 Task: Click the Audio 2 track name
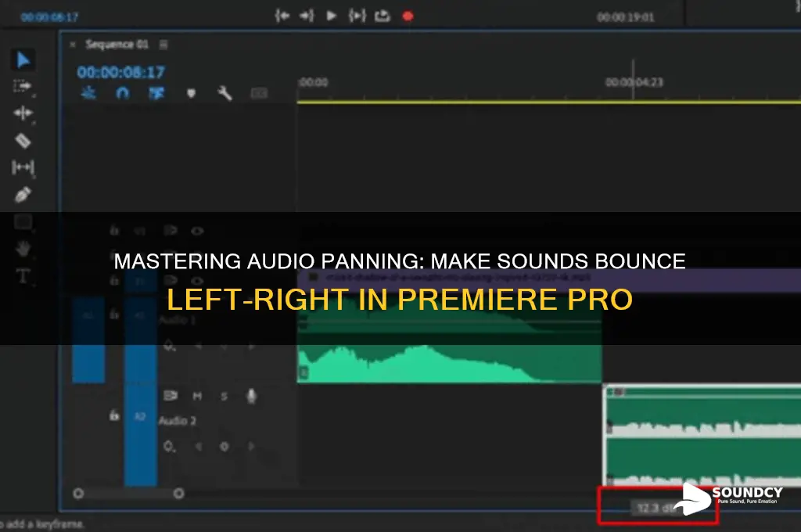point(178,421)
